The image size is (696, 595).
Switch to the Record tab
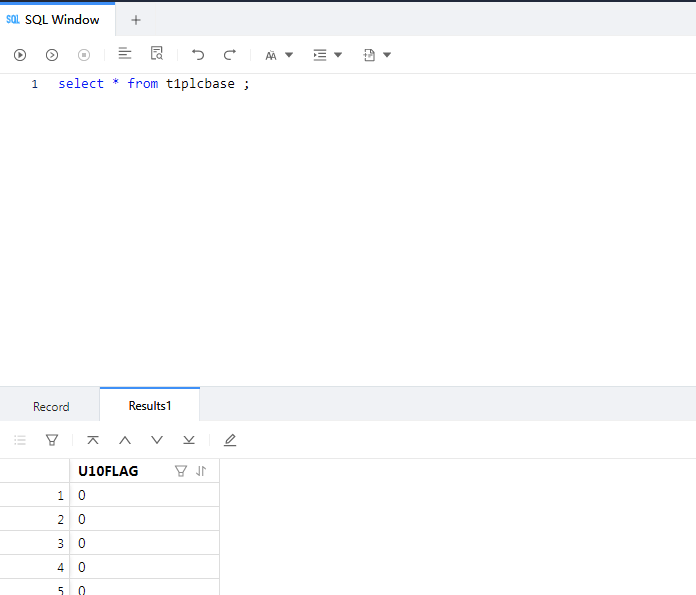pos(51,406)
